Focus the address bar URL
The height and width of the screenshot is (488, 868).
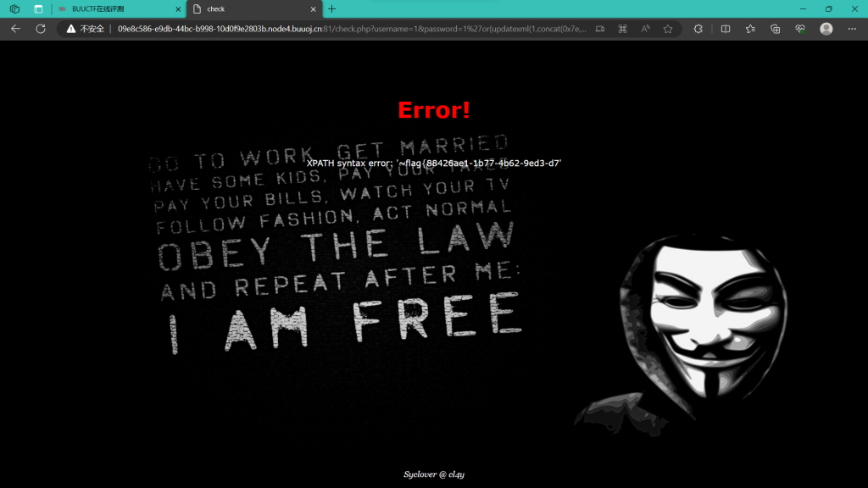click(352, 29)
